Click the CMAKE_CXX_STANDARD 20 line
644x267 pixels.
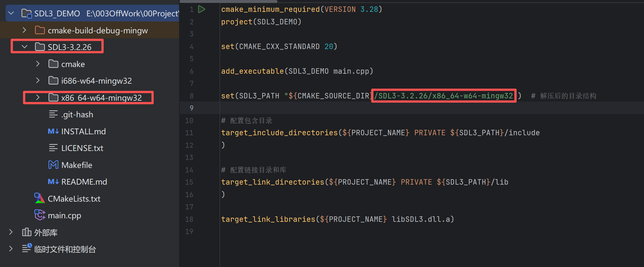(x=279, y=46)
